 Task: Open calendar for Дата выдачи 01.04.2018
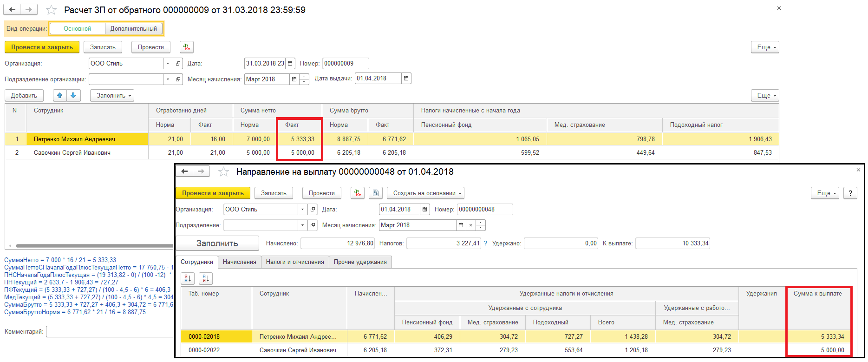coord(406,79)
